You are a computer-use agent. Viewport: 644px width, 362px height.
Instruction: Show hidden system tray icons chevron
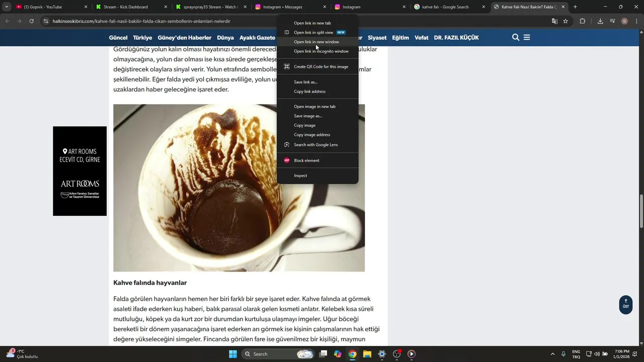(552, 354)
